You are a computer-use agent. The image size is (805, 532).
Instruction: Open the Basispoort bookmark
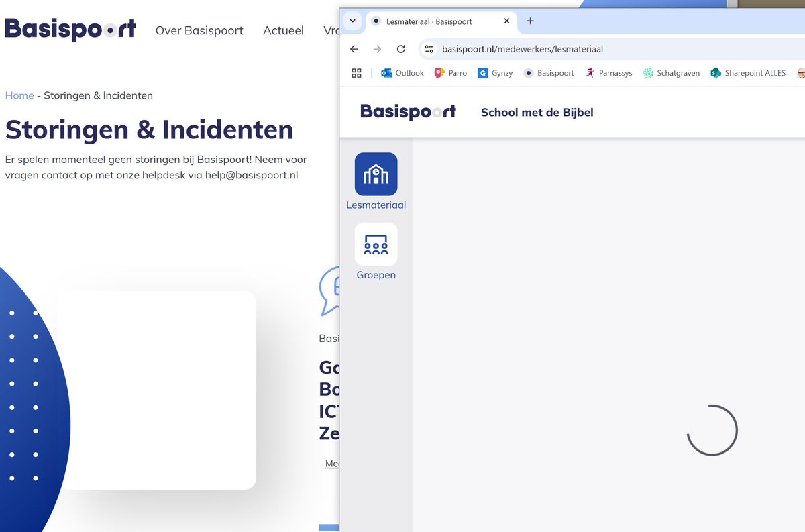[549, 73]
